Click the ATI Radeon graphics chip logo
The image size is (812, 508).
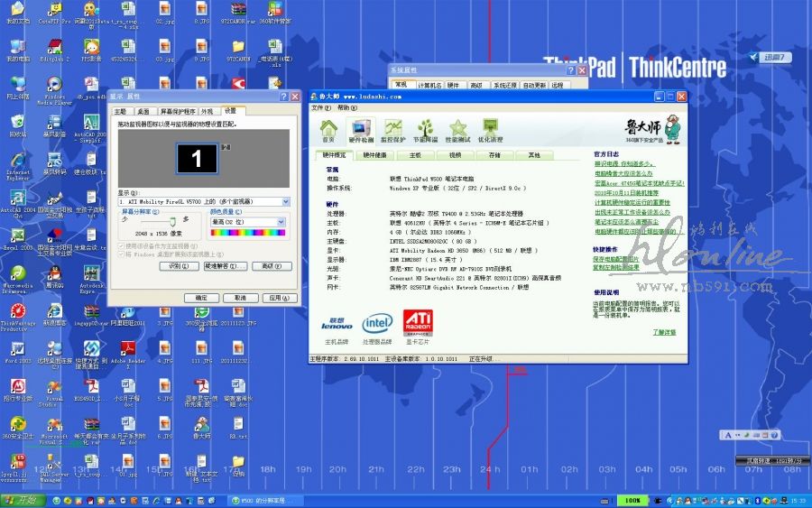point(417,321)
